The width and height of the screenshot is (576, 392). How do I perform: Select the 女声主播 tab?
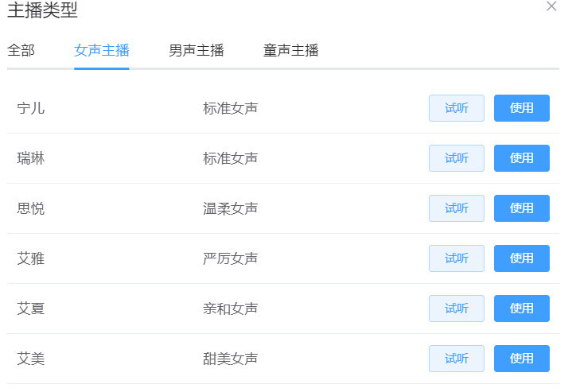coord(102,51)
